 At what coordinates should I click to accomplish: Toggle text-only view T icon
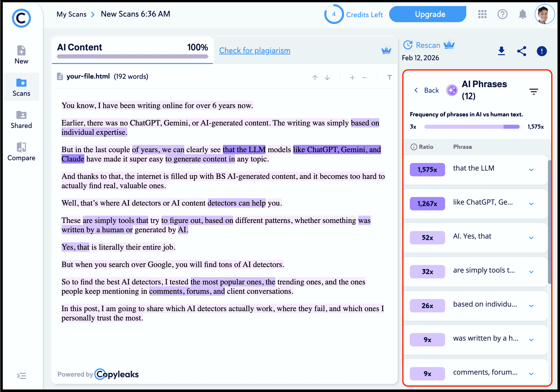click(x=390, y=77)
